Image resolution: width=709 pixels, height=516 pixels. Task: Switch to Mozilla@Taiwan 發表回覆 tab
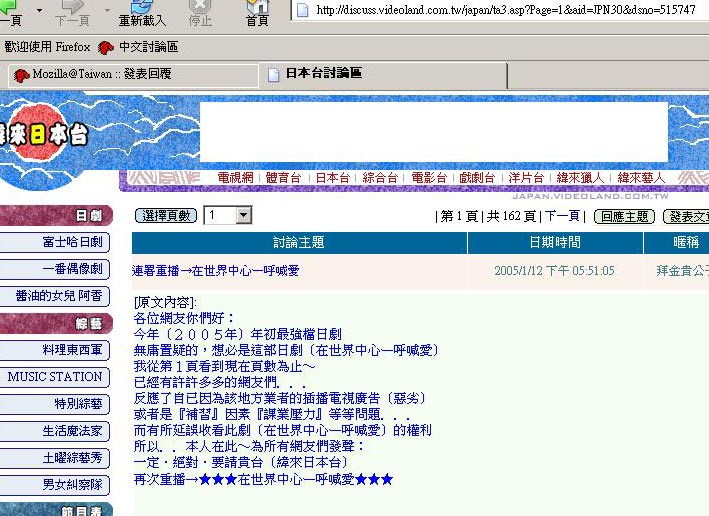pyautogui.click(x=133, y=75)
